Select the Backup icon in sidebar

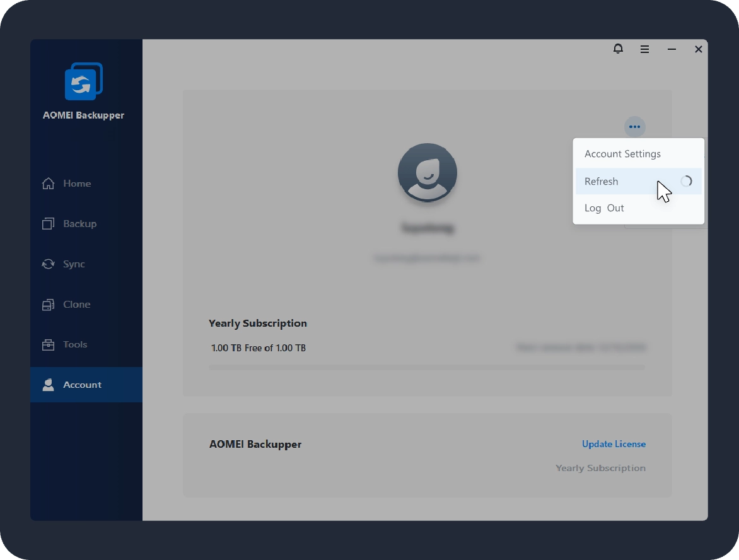click(x=48, y=224)
